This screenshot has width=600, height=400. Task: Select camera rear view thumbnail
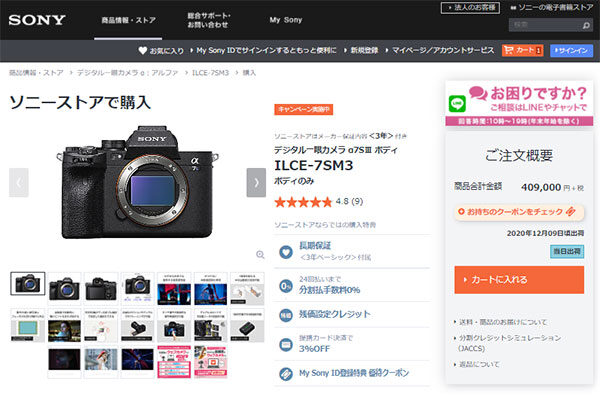tap(101, 289)
